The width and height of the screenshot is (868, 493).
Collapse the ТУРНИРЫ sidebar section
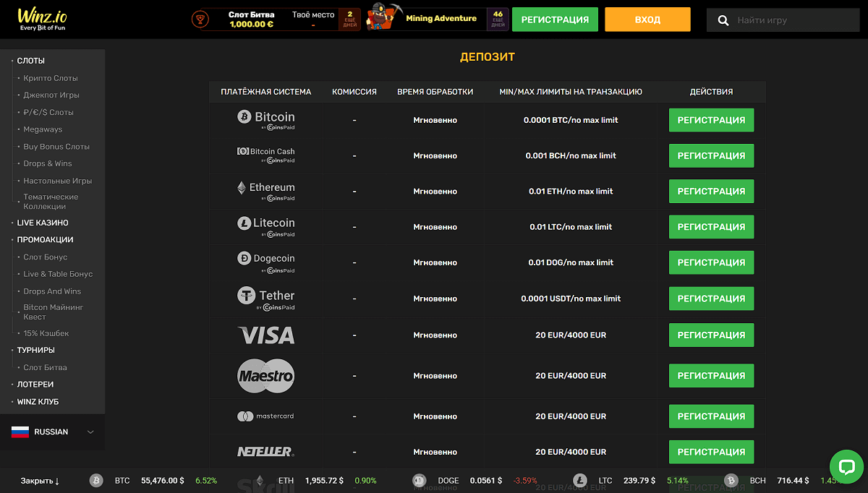(35, 350)
